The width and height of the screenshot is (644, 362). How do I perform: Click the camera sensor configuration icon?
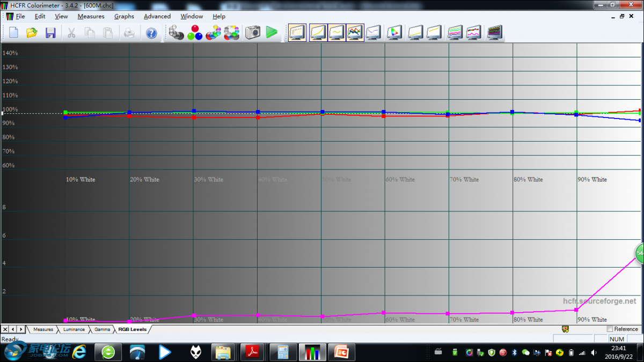point(253,33)
